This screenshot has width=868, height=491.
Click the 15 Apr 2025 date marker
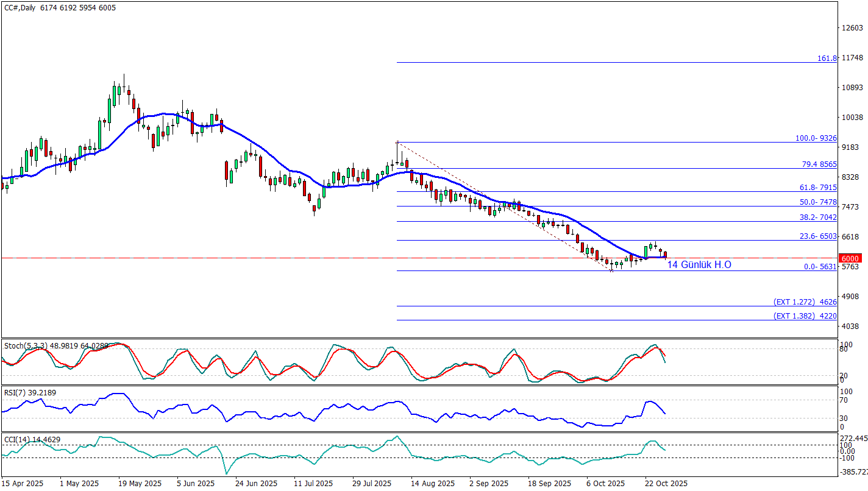(x=23, y=483)
